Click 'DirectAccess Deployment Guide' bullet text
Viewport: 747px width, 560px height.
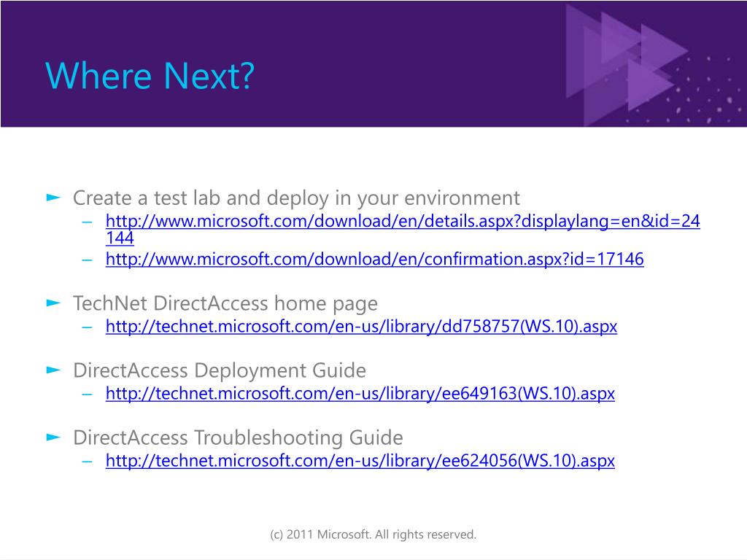(x=220, y=370)
